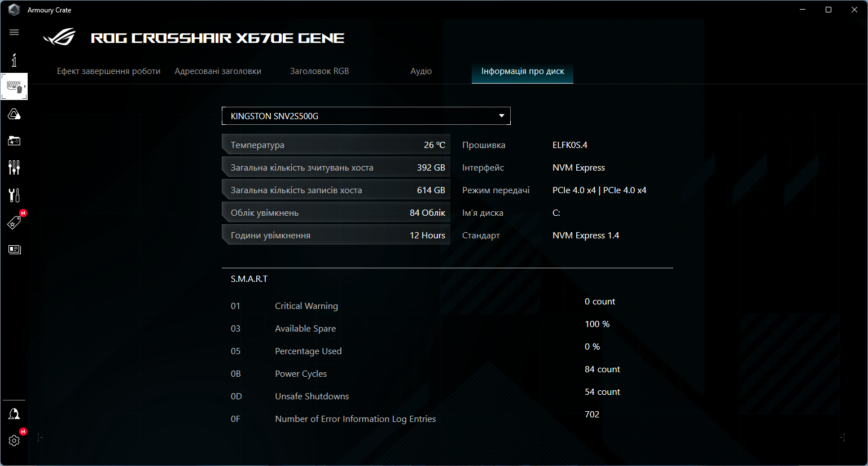Click the 84 count Power Cycles value
The width and height of the screenshot is (868, 466).
tap(602, 369)
